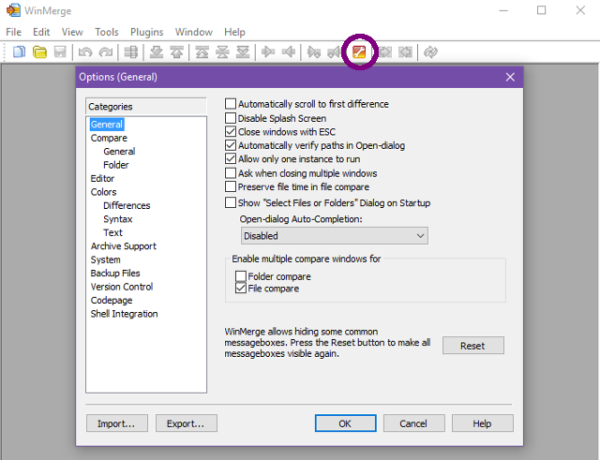The image size is (600, 460).
Task: Enable Automatically scroll to first difference
Action: [231, 104]
